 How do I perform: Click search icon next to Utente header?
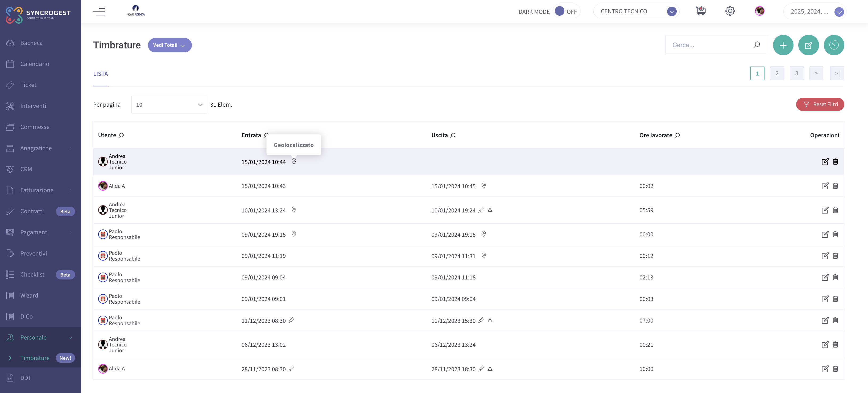121,135
